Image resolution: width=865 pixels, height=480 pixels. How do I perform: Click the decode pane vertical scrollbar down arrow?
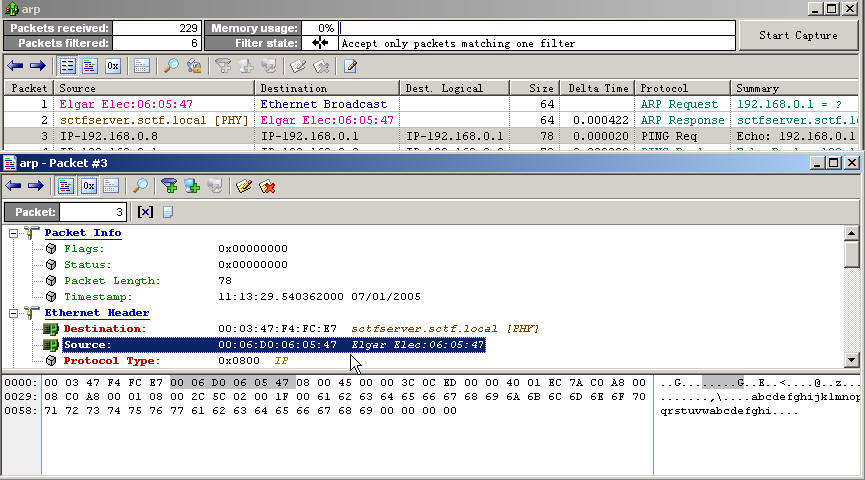point(852,360)
